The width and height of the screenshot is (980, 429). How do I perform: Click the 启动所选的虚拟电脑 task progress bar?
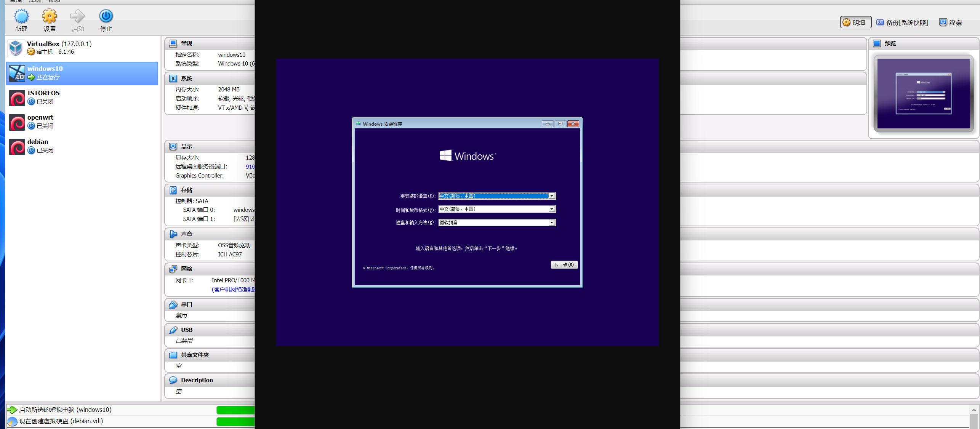(235, 410)
